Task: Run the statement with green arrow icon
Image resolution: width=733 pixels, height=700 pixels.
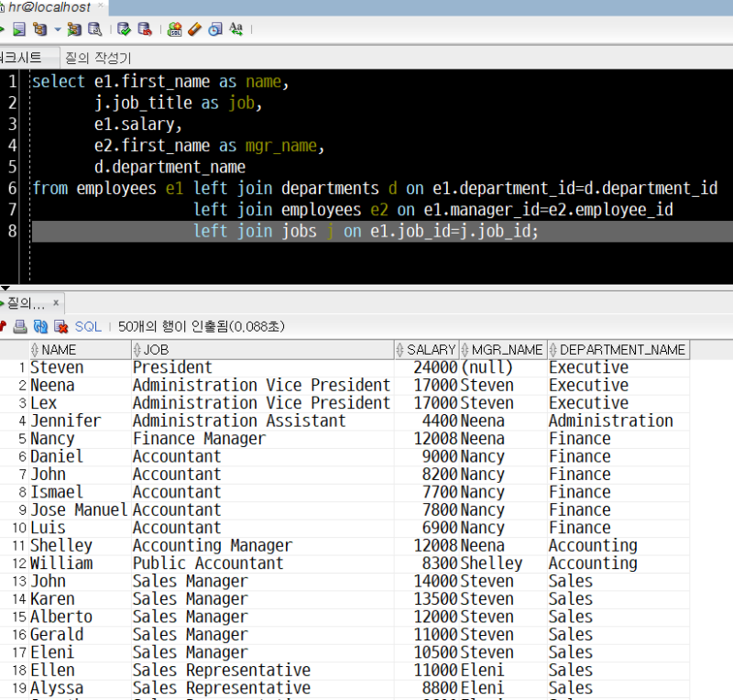Action: click(x=5, y=28)
